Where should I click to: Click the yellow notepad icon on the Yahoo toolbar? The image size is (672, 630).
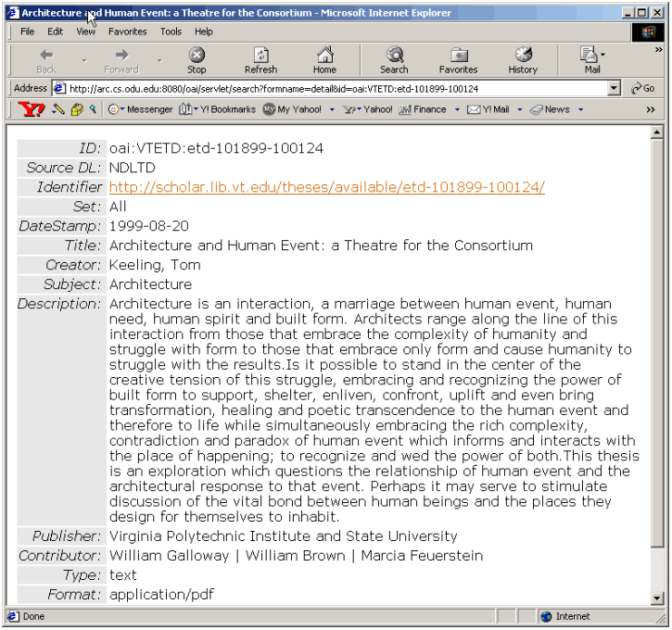point(77,109)
